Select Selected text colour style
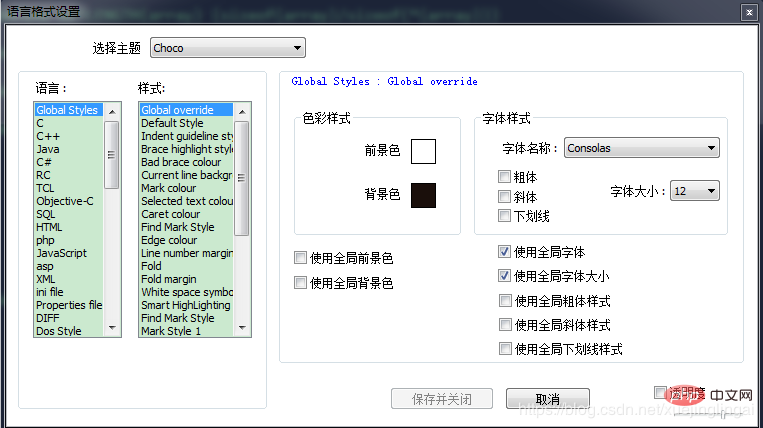This screenshot has height=428, width=763. click(186, 201)
